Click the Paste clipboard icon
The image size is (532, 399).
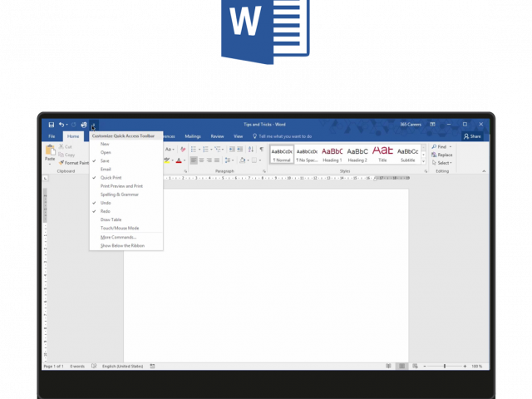pyautogui.click(x=50, y=152)
